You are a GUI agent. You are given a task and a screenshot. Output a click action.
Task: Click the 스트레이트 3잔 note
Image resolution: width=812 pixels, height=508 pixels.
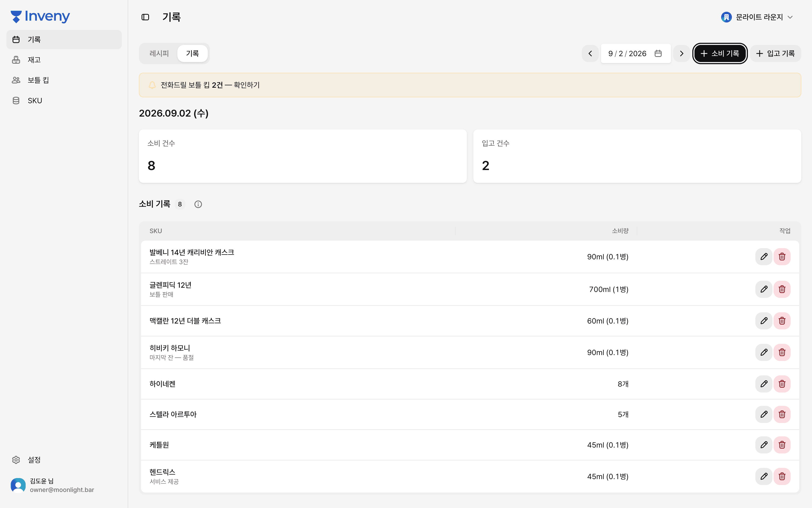coord(169,262)
